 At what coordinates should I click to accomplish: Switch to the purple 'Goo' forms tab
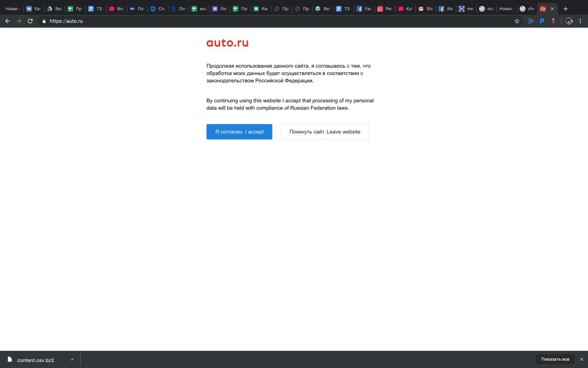[220, 9]
